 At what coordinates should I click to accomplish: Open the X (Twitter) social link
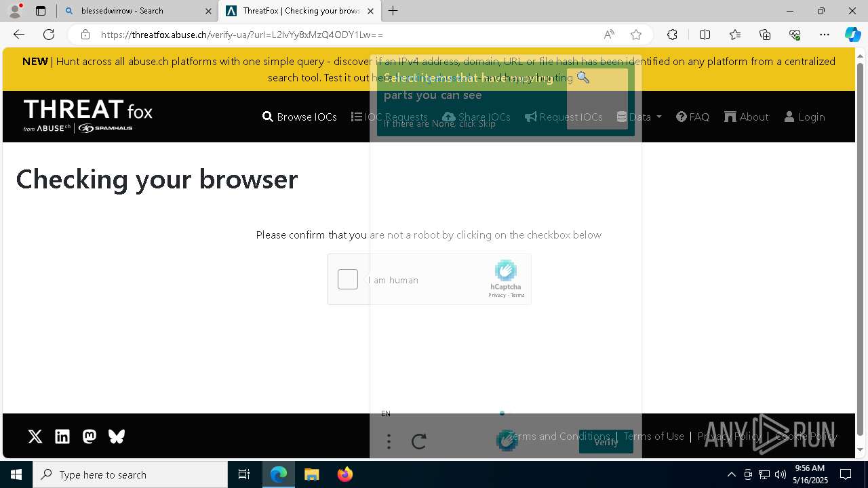(35, 436)
